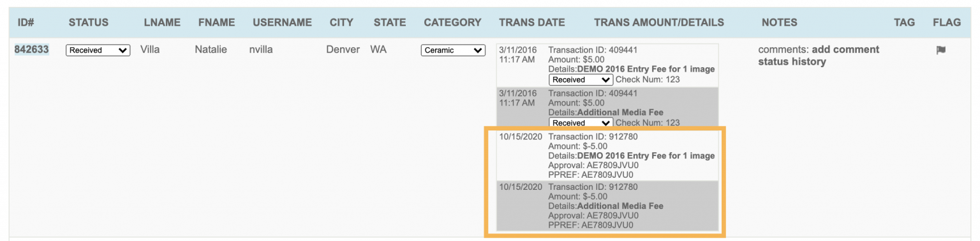Open the Ceramic category dropdown
This screenshot has height=241, width=980.
tap(454, 50)
